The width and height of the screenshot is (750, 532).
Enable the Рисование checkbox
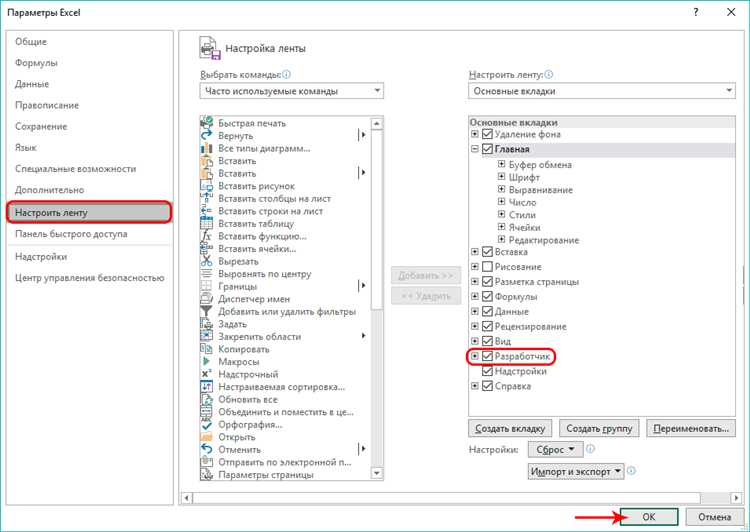pyautogui.click(x=487, y=266)
